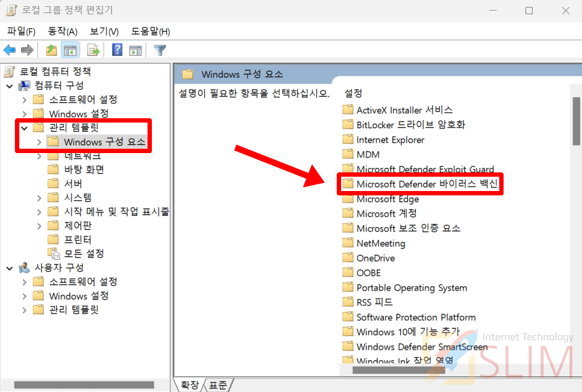Select 모든 설정 in the tree
Viewport: 582px width, 392px height.
pyautogui.click(x=84, y=254)
